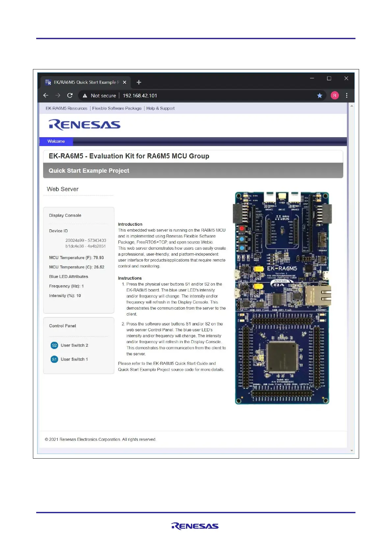Click the blue S1 button icon
The image size is (392, 554).
(54, 359)
